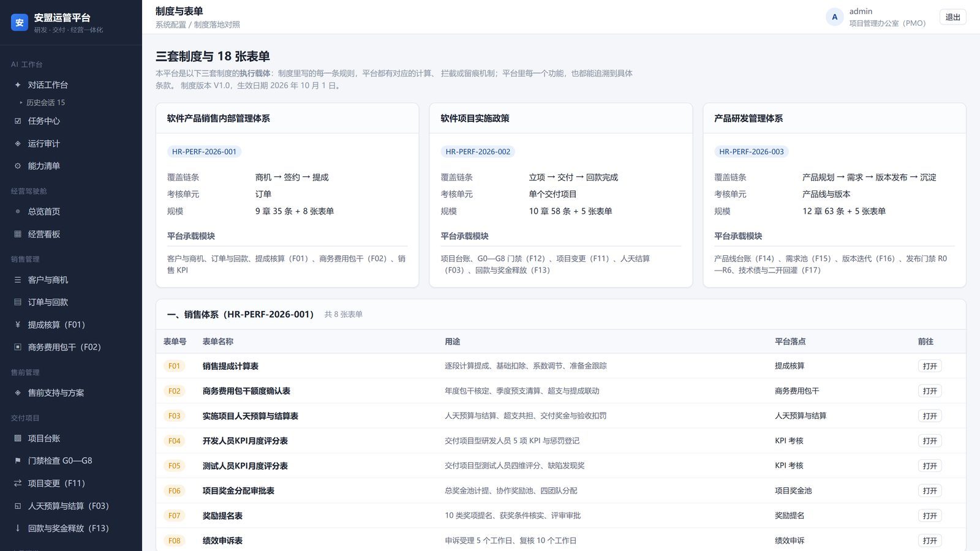
Task: Click the F05 form number badge
Action: [175, 466]
